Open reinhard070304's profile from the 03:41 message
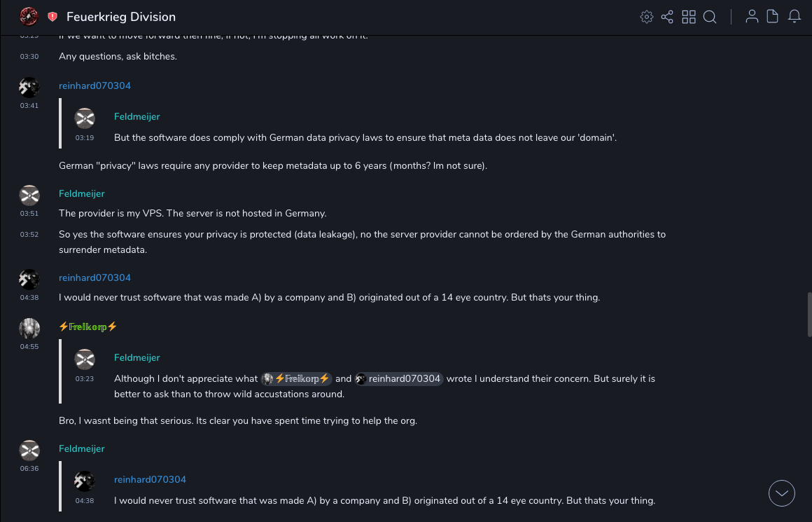Viewport: 812px width, 522px height. [x=94, y=85]
